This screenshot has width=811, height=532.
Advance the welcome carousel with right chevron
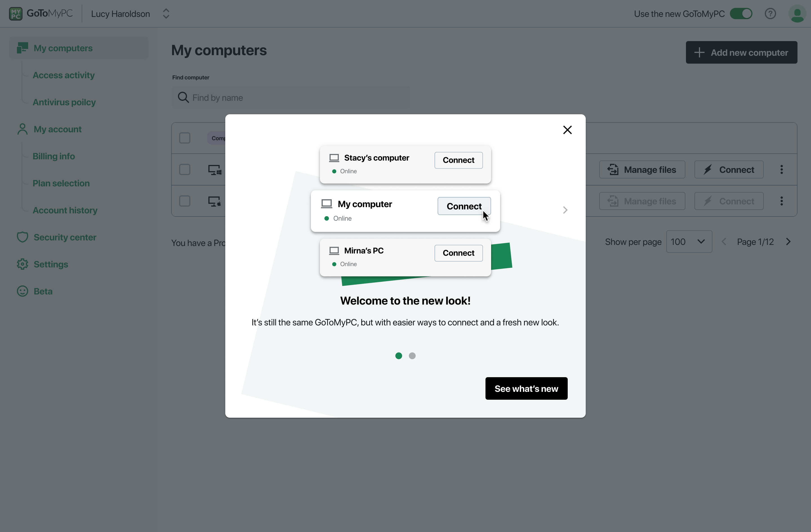pyautogui.click(x=565, y=210)
